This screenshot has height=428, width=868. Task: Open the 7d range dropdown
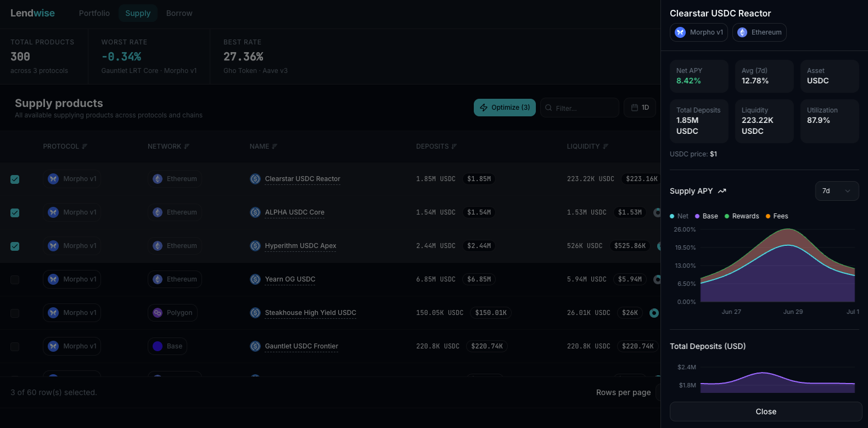click(x=837, y=191)
